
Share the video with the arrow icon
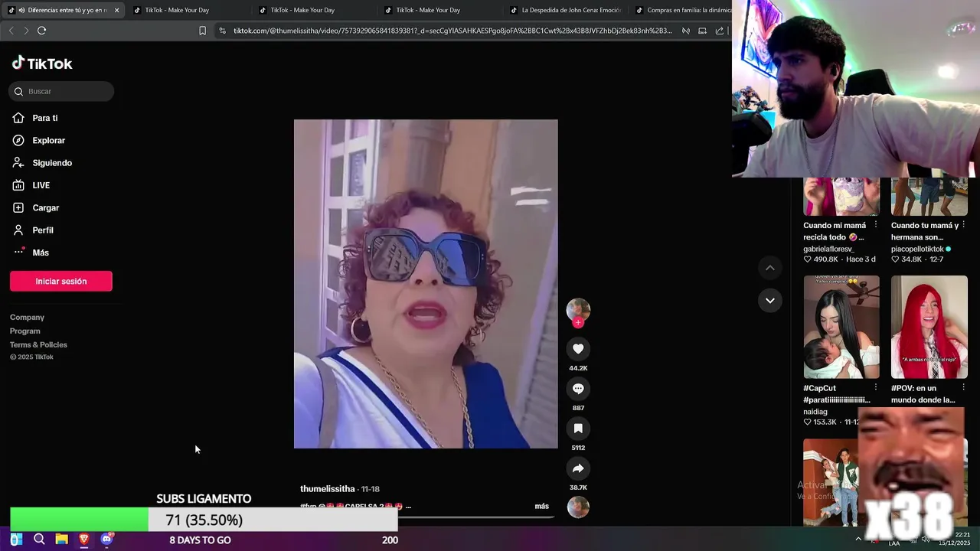pos(578,468)
